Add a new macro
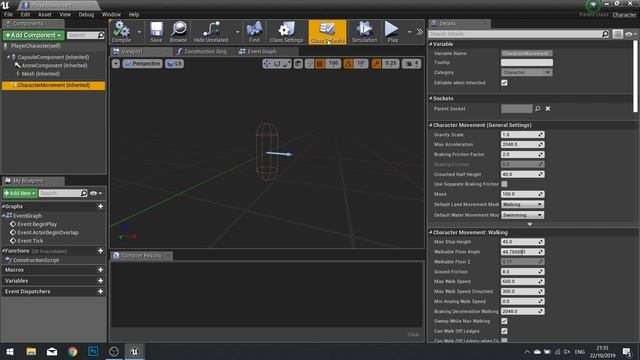 (100, 270)
